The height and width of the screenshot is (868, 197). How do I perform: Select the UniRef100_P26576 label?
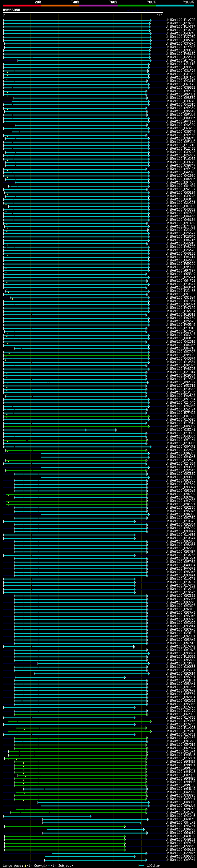pos(180,250)
